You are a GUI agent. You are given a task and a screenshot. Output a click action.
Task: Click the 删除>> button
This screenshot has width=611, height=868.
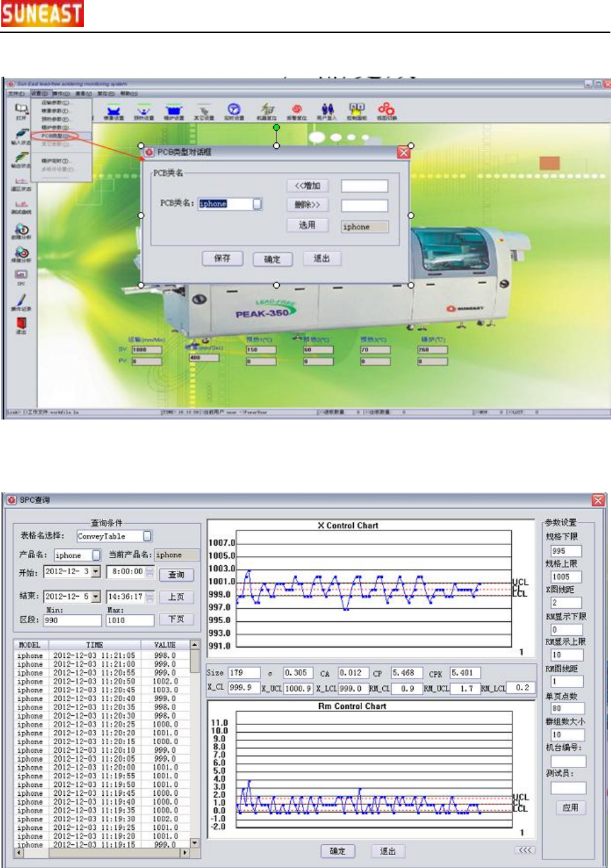pos(307,205)
